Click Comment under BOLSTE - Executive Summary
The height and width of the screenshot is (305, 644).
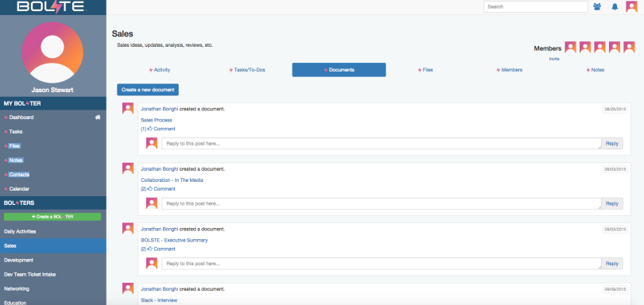[x=165, y=249]
